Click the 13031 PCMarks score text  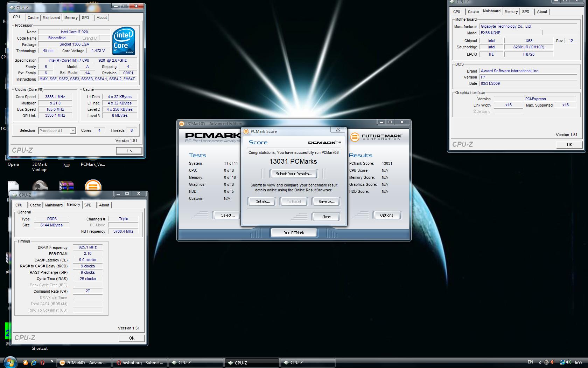click(293, 161)
